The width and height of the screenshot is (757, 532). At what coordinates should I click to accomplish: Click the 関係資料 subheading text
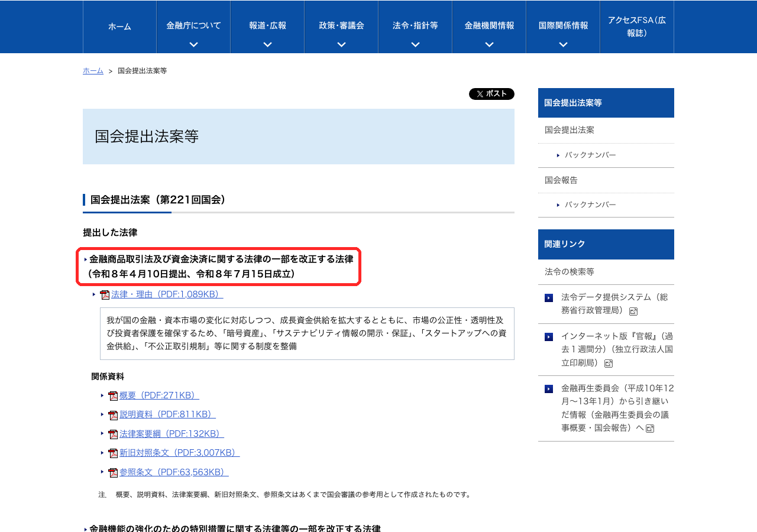(108, 377)
